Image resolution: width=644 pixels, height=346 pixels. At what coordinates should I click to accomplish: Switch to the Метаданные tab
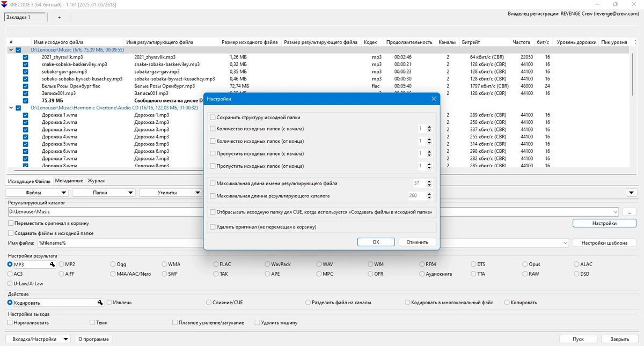(x=69, y=181)
